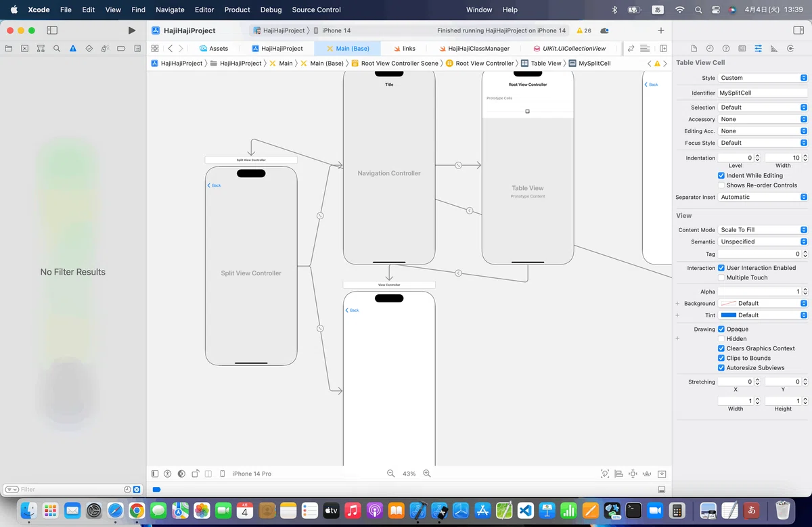Toggle Clears Graphics Context checkbox
The height and width of the screenshot is (527, 812).
coord(721,348)
